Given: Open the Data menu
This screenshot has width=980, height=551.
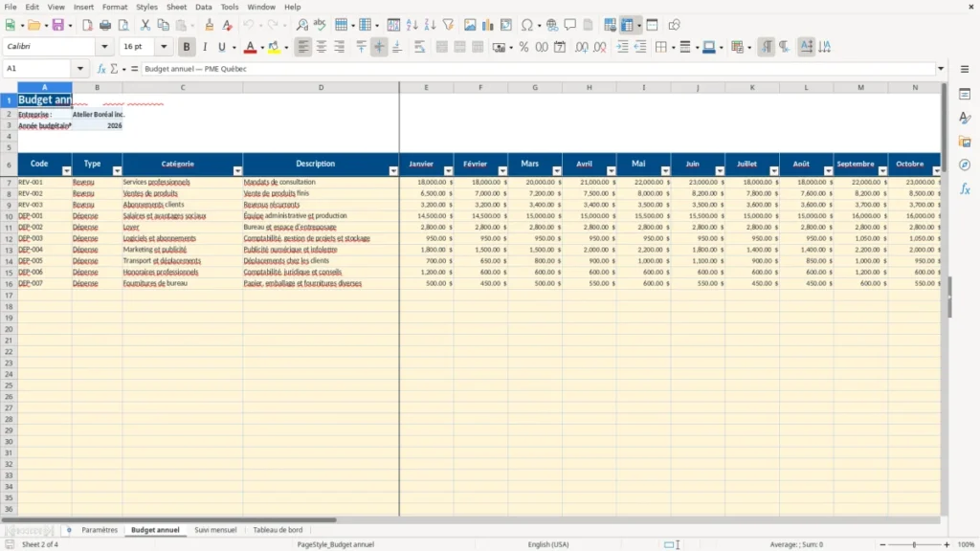Looking at the screenshot, I should point(203,7).
